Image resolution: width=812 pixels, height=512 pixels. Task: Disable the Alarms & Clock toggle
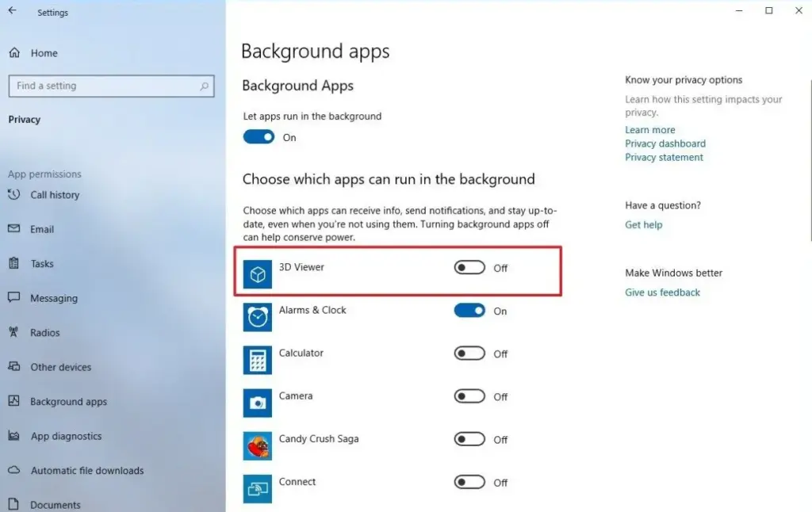tap(469, 311)
